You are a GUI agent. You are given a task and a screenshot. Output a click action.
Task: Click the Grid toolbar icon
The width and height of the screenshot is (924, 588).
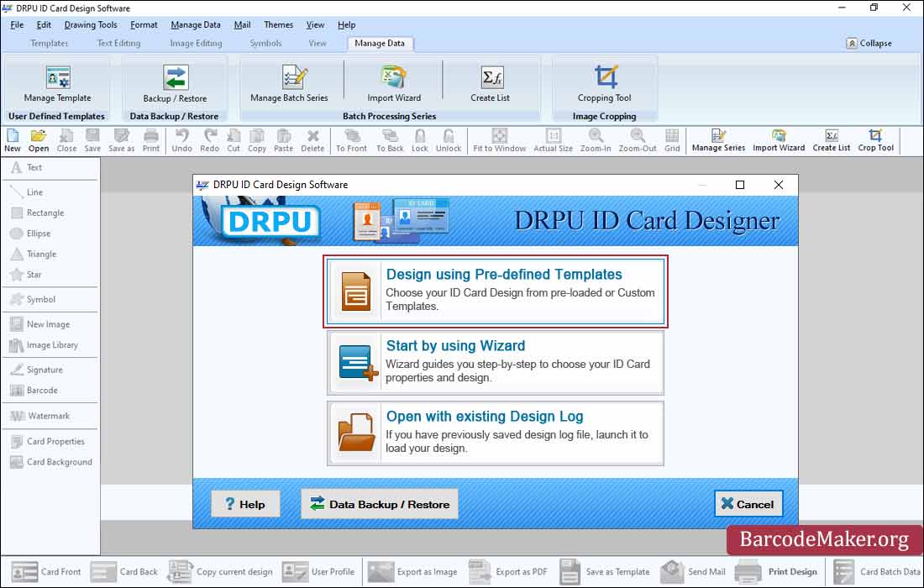click(672, 141)
